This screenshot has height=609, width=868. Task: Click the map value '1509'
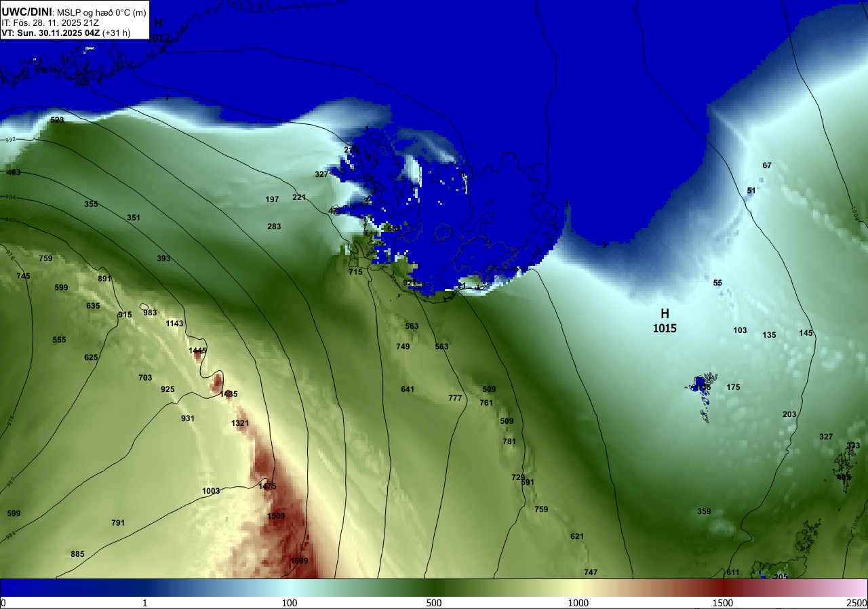pos(276,516)
